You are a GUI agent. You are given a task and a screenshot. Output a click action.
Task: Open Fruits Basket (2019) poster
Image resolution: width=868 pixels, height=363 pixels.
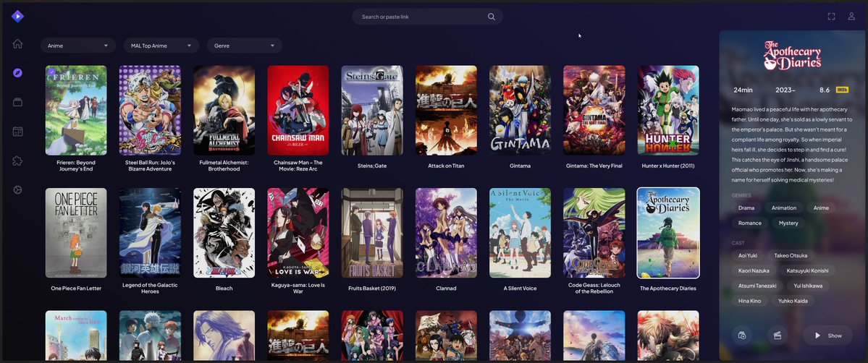pyautogui.click(x=372, y=233)
